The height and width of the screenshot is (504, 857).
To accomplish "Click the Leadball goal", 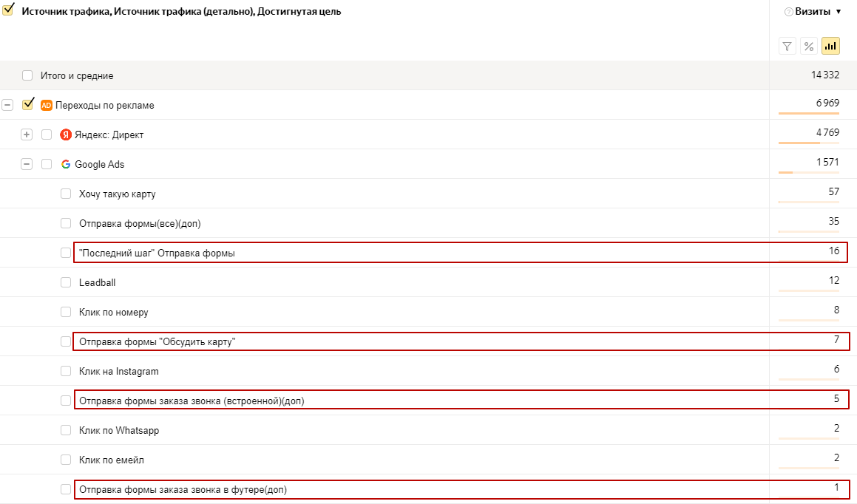I will click(98, 282).
